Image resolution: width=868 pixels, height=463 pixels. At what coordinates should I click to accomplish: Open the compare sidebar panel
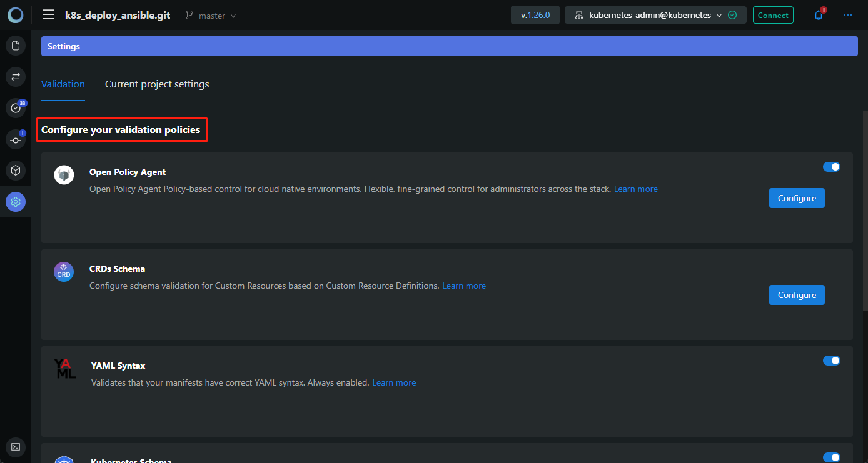pos(16,77)
